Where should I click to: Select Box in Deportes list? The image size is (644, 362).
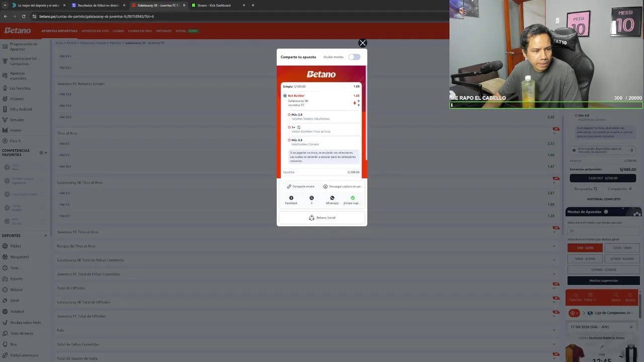click(14, 344)
